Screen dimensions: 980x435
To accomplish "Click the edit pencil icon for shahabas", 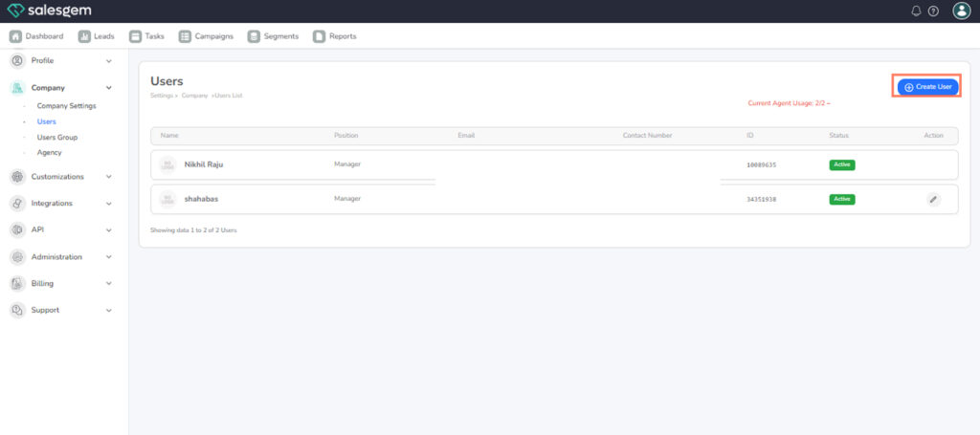I will click(933, 199).
